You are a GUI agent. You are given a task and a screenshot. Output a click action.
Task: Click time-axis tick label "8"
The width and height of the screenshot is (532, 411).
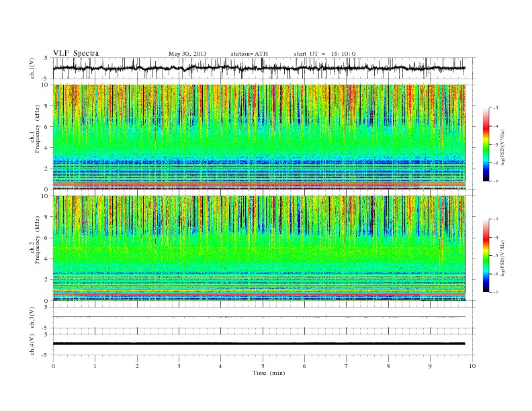coord(388,366)
